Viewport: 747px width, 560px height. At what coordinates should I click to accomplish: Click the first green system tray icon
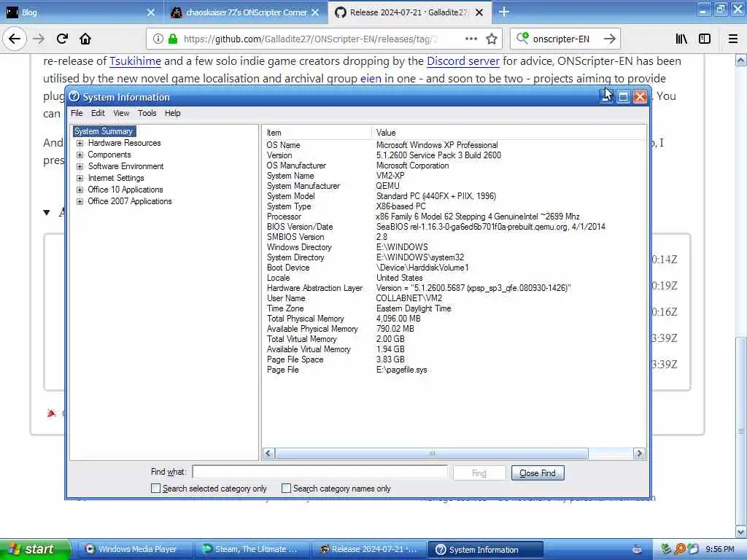click(666, 549)
